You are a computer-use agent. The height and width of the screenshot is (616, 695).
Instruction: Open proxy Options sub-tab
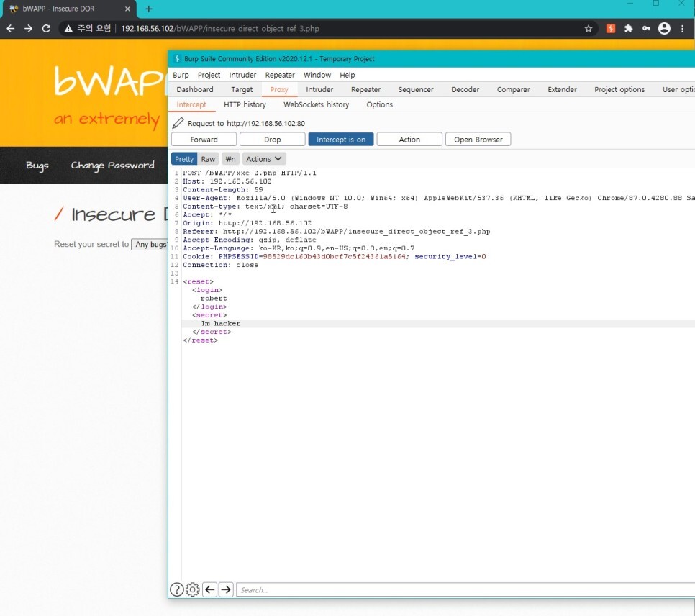(379, 104)
